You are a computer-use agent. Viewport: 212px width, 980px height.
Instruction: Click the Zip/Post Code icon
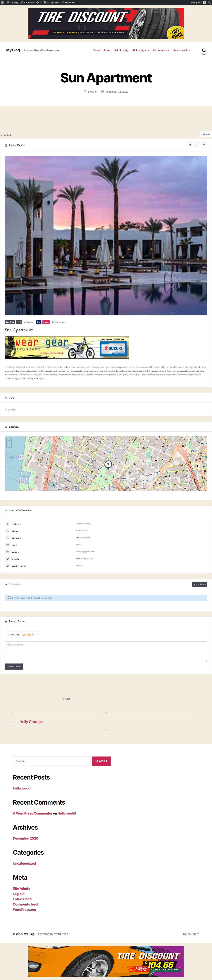(8, 566)
